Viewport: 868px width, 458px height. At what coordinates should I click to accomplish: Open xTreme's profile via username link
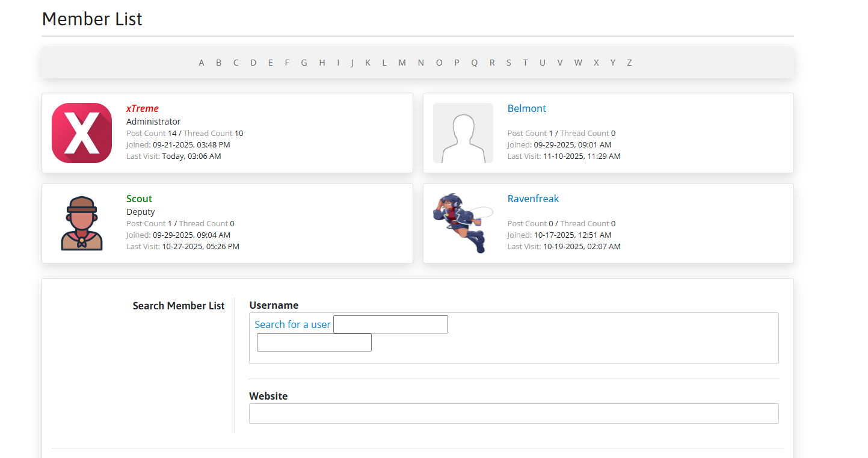[143, 108]
